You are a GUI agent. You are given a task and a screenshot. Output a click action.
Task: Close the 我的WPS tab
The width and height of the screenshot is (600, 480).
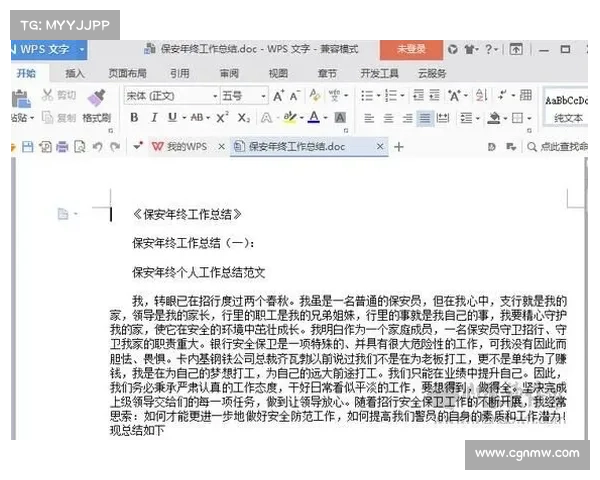[x=221, y=147]
